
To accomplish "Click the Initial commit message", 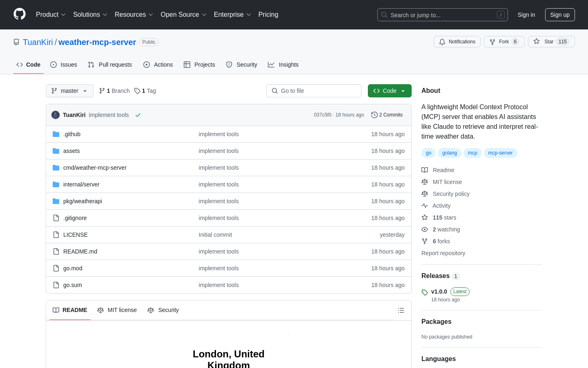I will (x=215, y=235).
